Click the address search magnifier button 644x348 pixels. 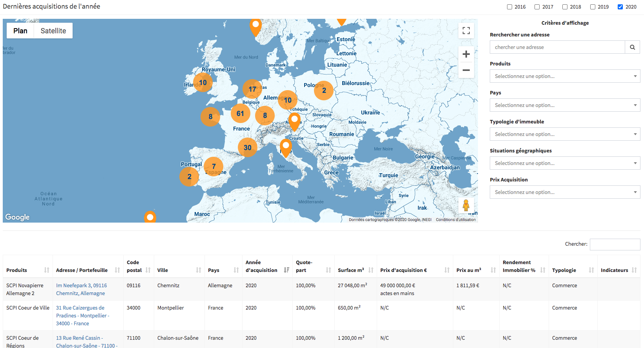click(632, 47)
